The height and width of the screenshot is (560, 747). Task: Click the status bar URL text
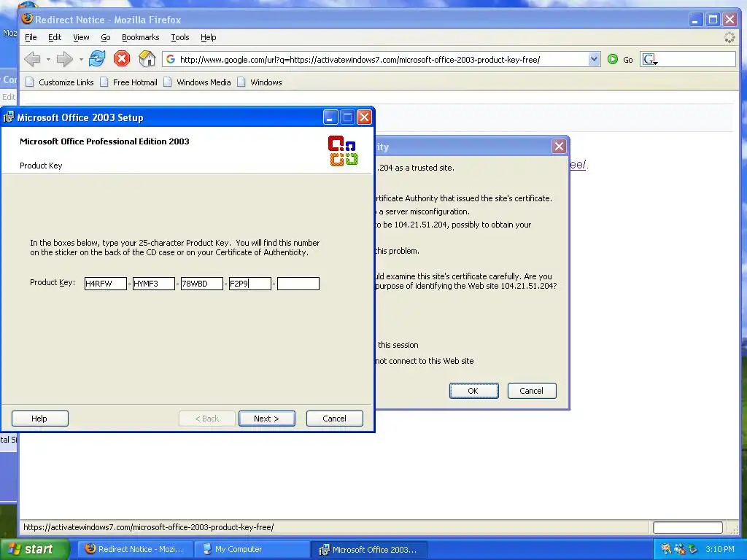(x=149, y=527)
